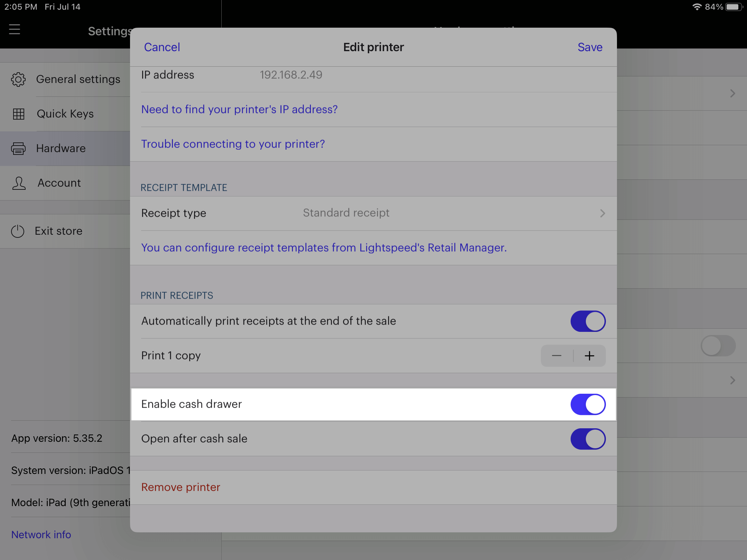
Task: Select Quick Keys in the sidebar
Action: tap(65, 114)
